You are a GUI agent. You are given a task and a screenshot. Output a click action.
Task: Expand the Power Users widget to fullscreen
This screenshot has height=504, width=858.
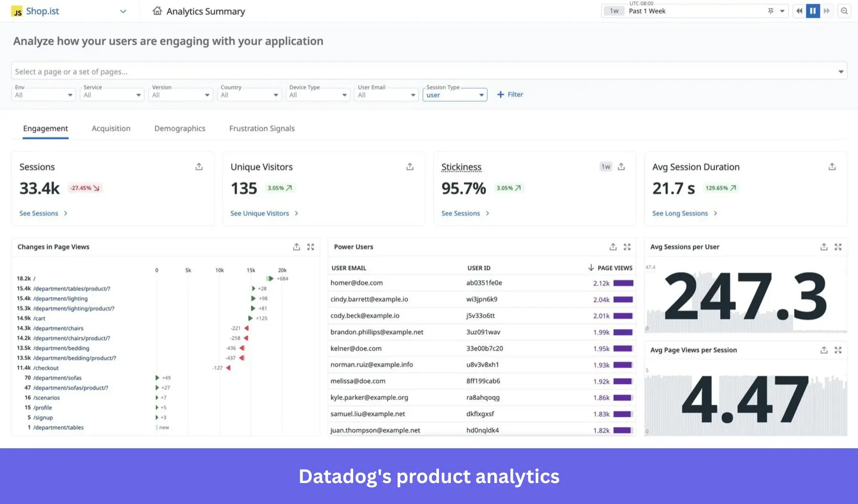(627, 247)
